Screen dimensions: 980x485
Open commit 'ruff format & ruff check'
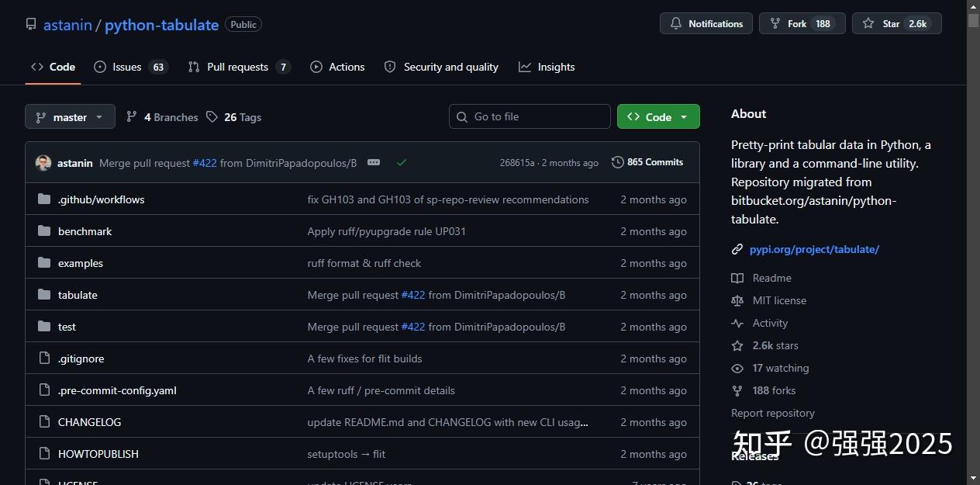[x=364, y=263]
